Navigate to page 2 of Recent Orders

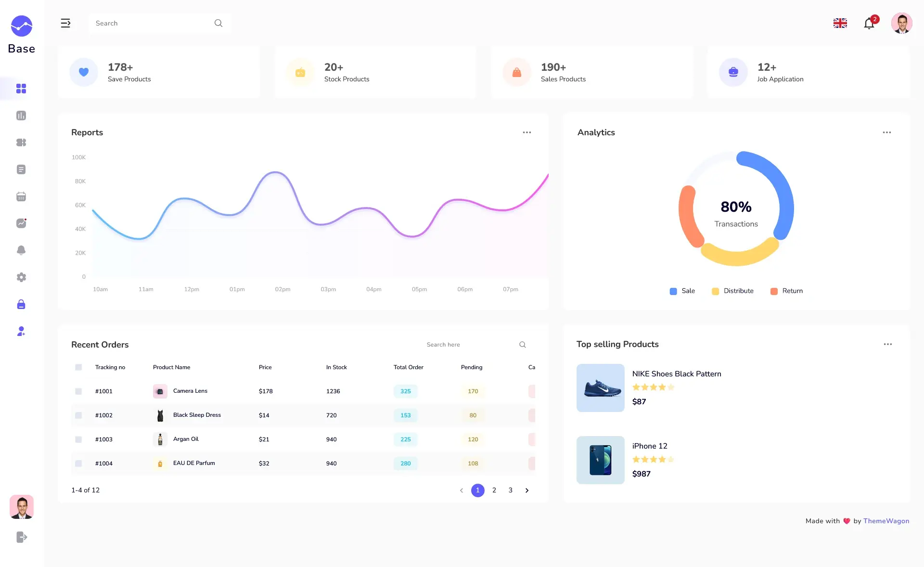pyautogui.click(x=494, y=490)
